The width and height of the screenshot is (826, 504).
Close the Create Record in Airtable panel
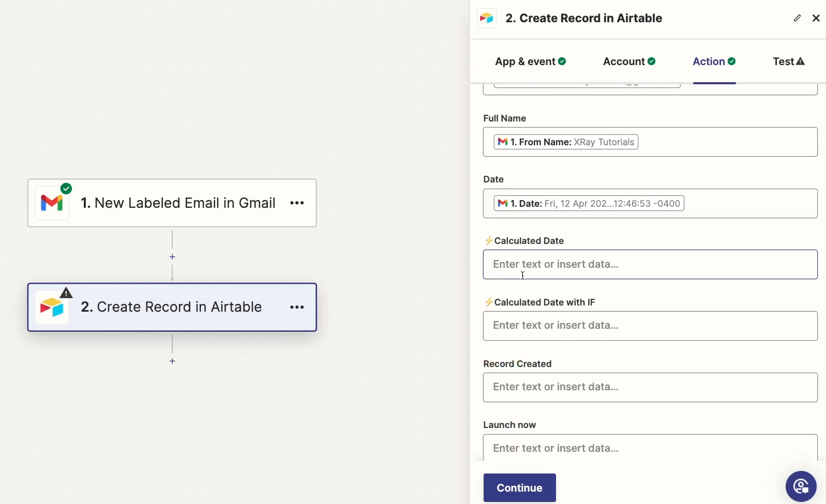click(x=816, y=18)
